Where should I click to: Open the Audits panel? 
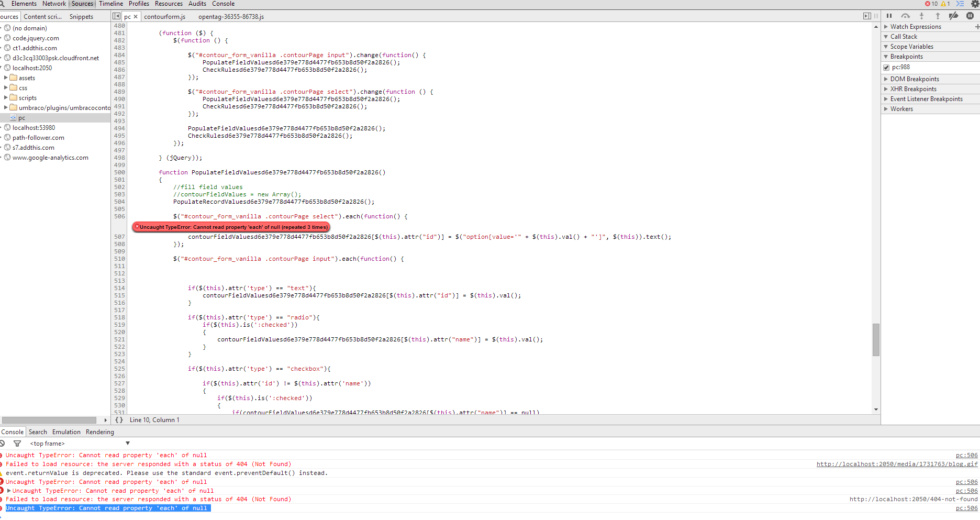[x=197, y=4]
